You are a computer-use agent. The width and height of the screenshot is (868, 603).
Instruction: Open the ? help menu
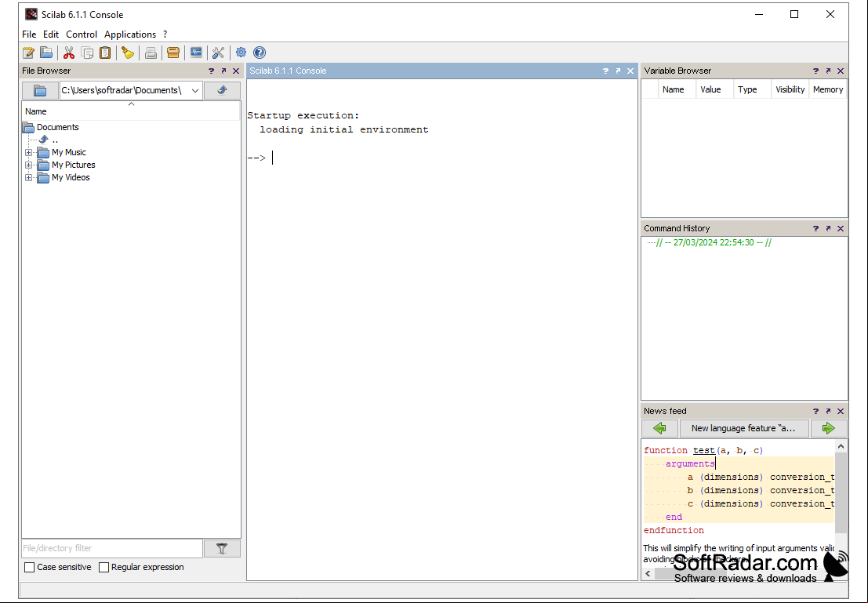coord(165,35)
